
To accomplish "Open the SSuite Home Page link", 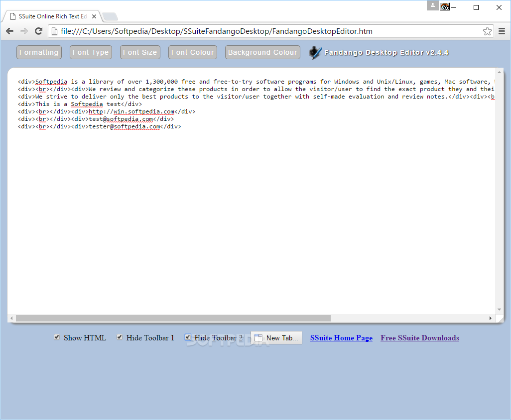I will point(341,338).
